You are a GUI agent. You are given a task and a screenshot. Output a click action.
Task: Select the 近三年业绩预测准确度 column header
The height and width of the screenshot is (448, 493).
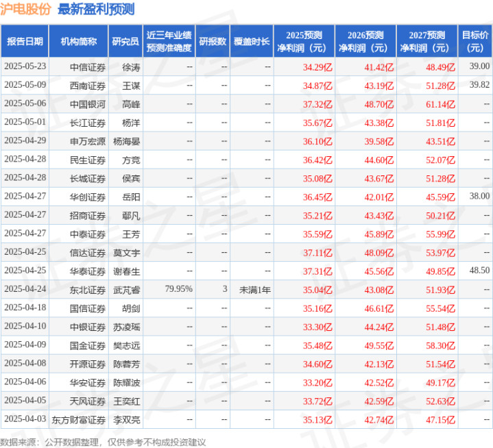point(169,41)
